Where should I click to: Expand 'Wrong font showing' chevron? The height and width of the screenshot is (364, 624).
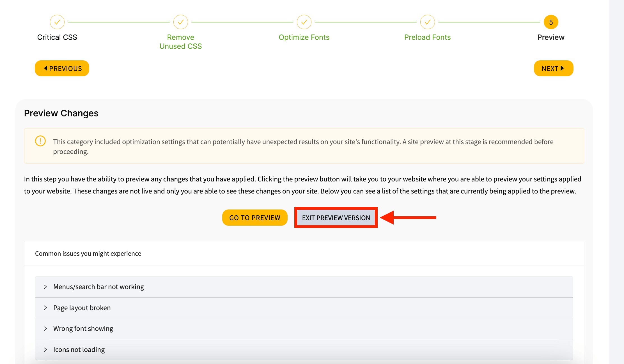(45, 329)
